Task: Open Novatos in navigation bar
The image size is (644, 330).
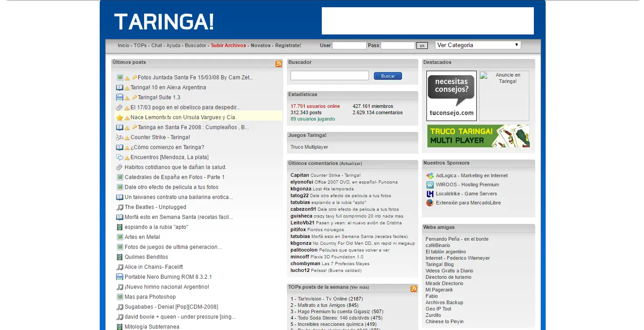Action: tap(261, 45)
